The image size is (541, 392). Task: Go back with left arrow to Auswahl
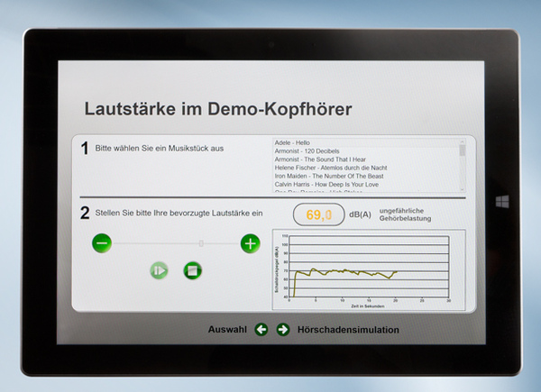(x=261, y=329)
